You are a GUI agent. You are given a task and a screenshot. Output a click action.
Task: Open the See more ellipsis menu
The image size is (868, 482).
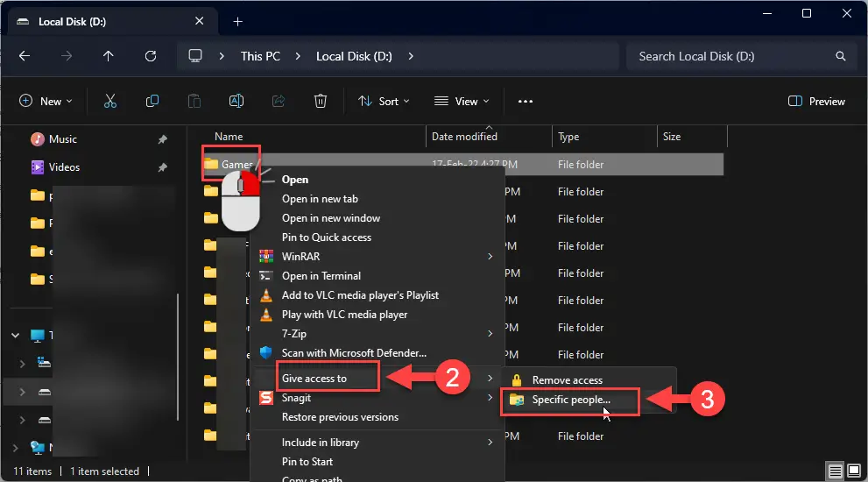point(526,101)
